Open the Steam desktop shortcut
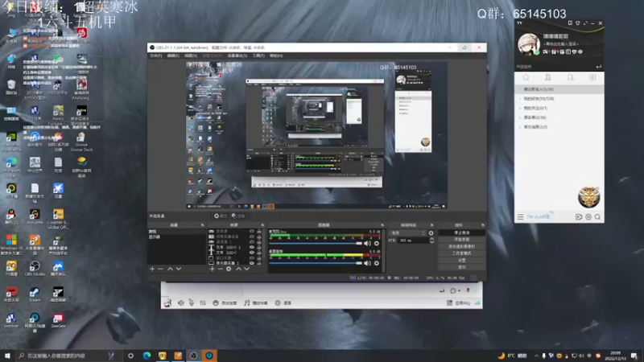Viewport: 644px width, 362px height. pos(35,294)
